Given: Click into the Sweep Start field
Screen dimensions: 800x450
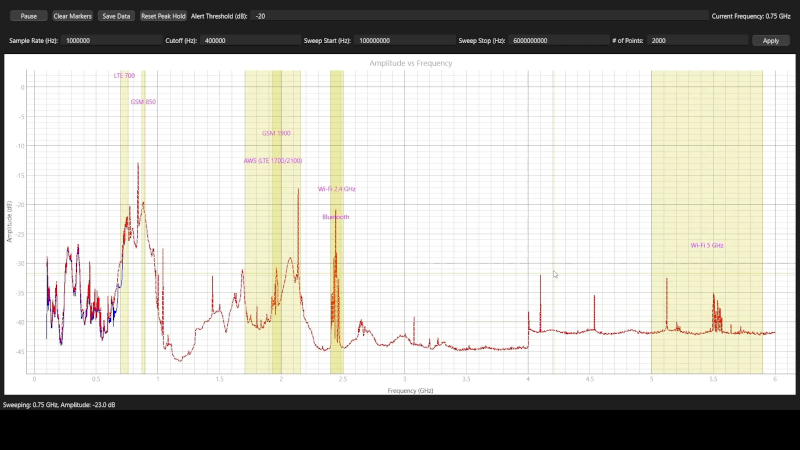Looking at the screenshot, I should pyautogui.click(x=405, y=41).
